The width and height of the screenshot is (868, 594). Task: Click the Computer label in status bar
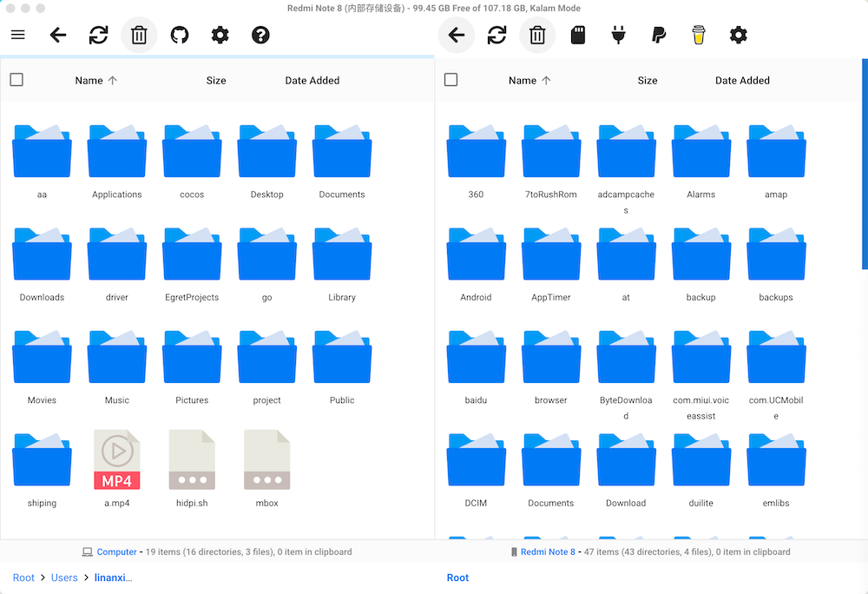(x=116, y=552)
